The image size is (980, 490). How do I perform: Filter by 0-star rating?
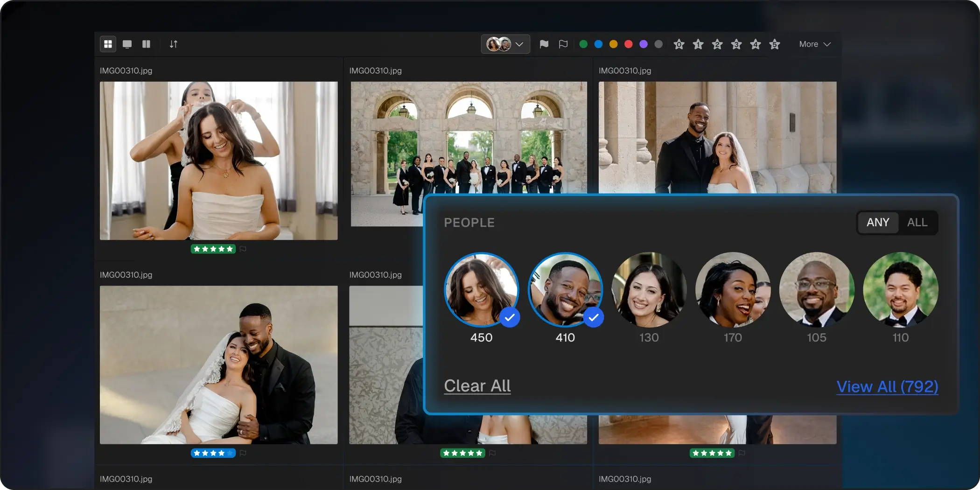click(x=679, y=44)
